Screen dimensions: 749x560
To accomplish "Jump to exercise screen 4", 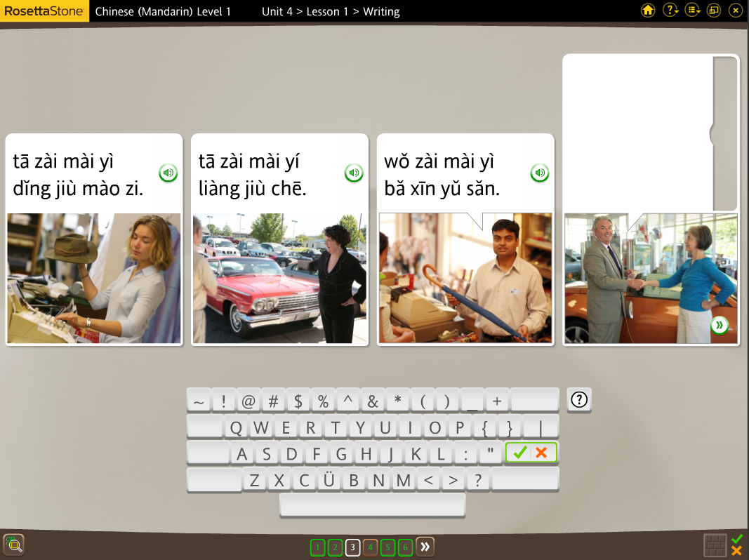I will (370, 547).
